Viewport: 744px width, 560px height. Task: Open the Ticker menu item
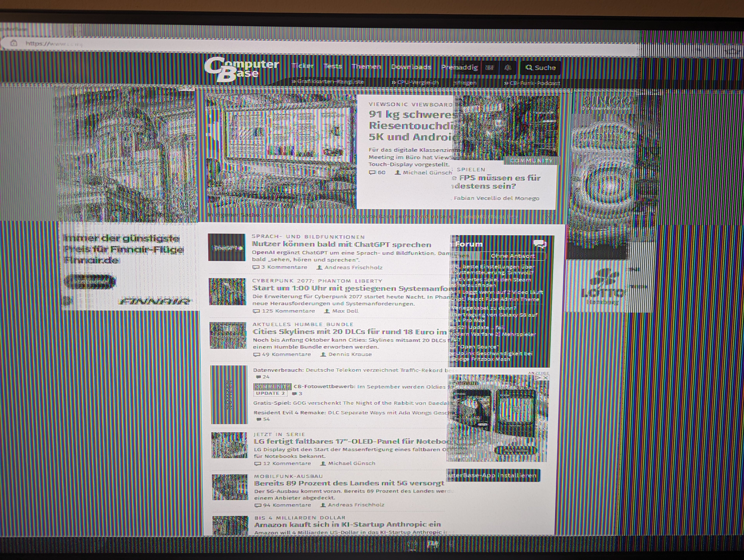point(302,66)
